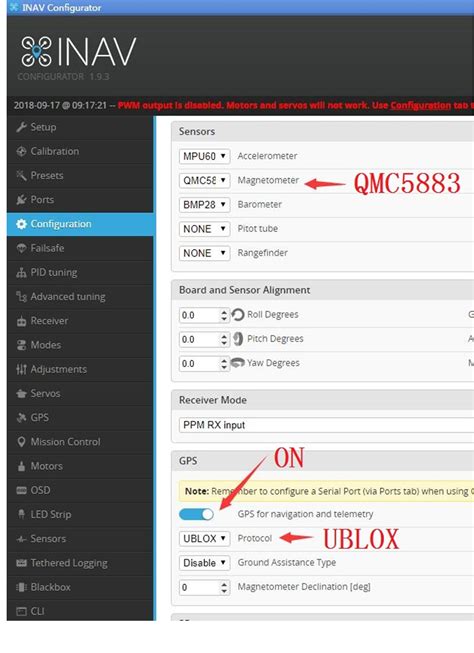Screen dimensions: 474x653
Task: Click the Failsafe parachute icon
Action: pos(21,248)
